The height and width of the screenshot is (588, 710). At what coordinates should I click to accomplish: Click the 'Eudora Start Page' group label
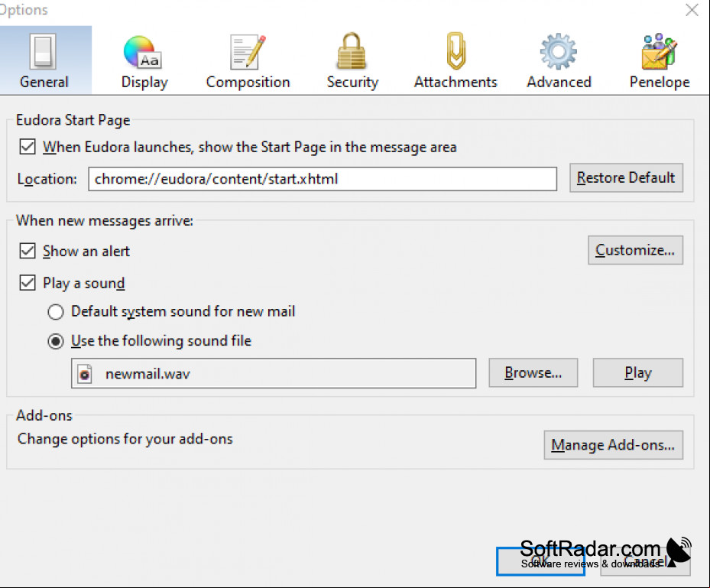[x=73, y=120]
